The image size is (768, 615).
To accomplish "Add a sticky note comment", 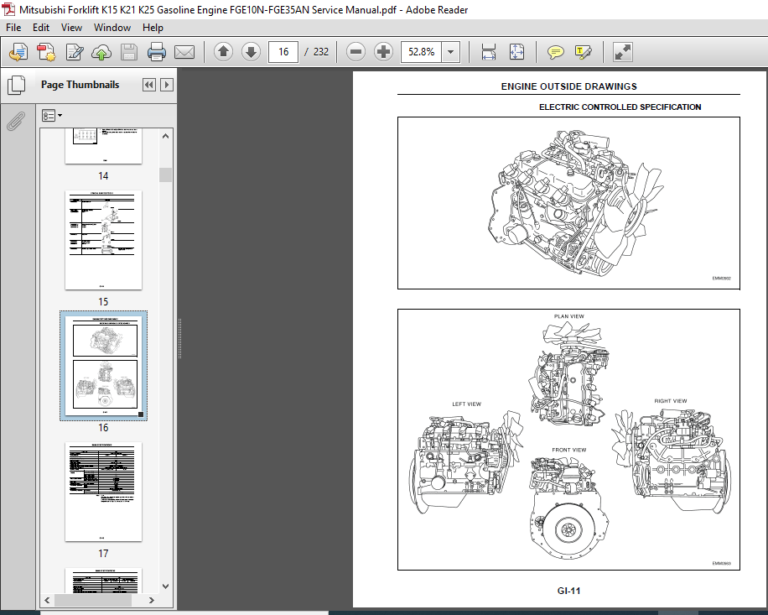I will pos(555,52).
